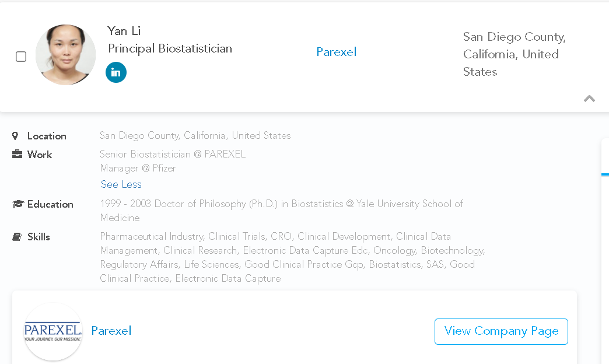Click the View Company Page button

tap(501, 331)
